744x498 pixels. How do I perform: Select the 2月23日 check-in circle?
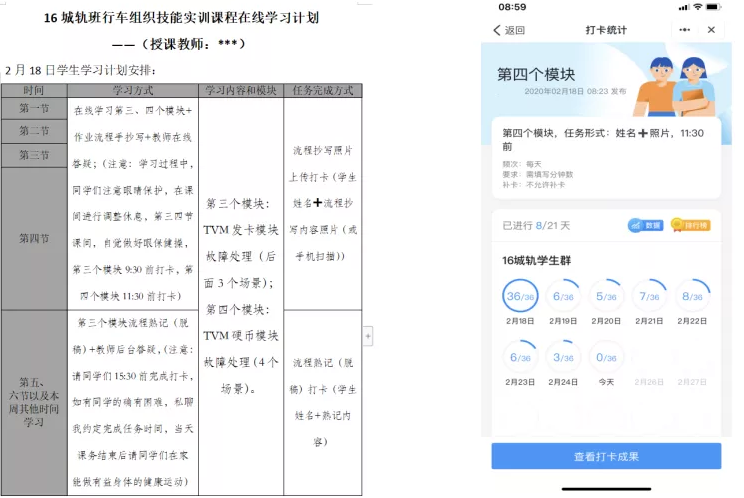pyautogui.click(x=520, y=357)
